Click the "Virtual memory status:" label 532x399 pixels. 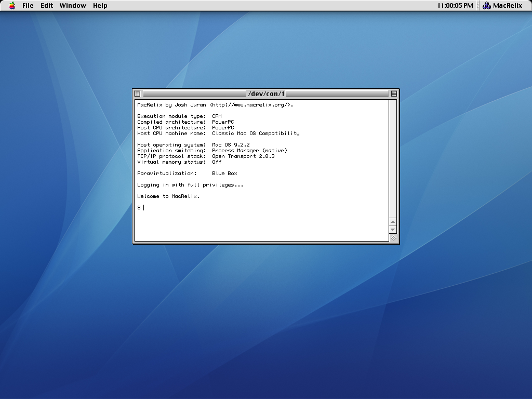click(x=171, y=162)
